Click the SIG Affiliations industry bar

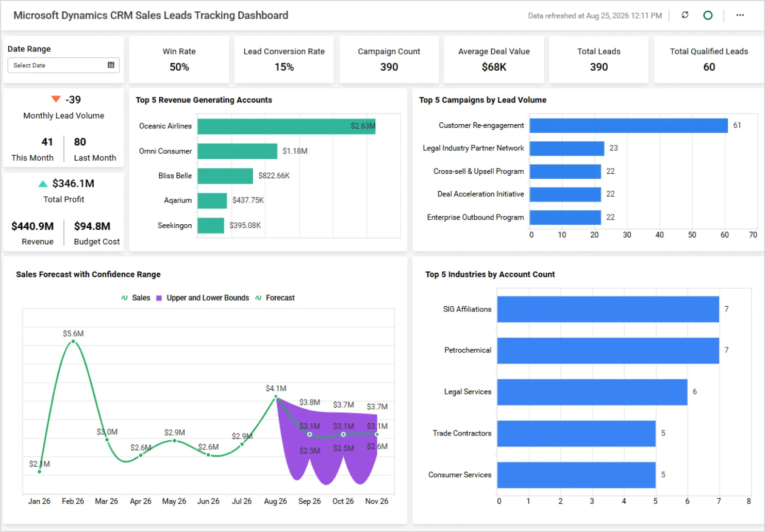coord(608,309)
